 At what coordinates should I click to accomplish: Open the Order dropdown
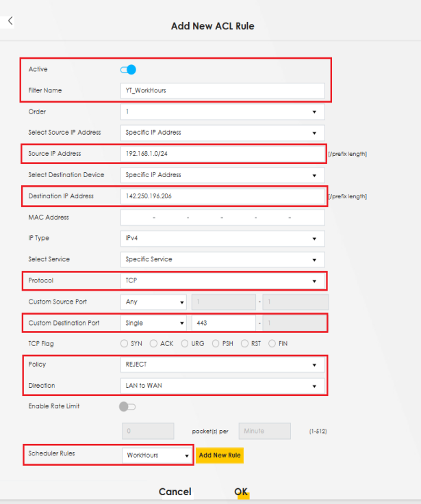click(x=222, y=111)
